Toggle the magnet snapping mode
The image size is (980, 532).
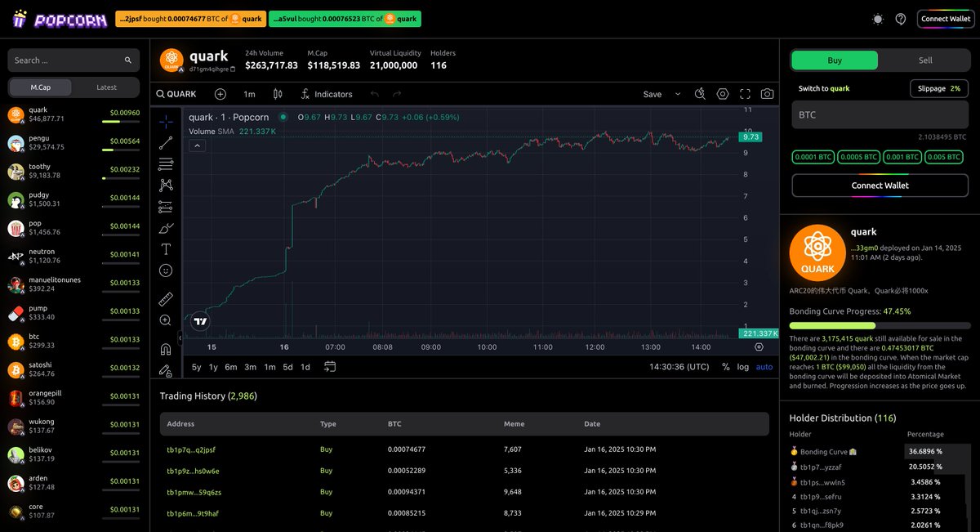pos(166,349)
